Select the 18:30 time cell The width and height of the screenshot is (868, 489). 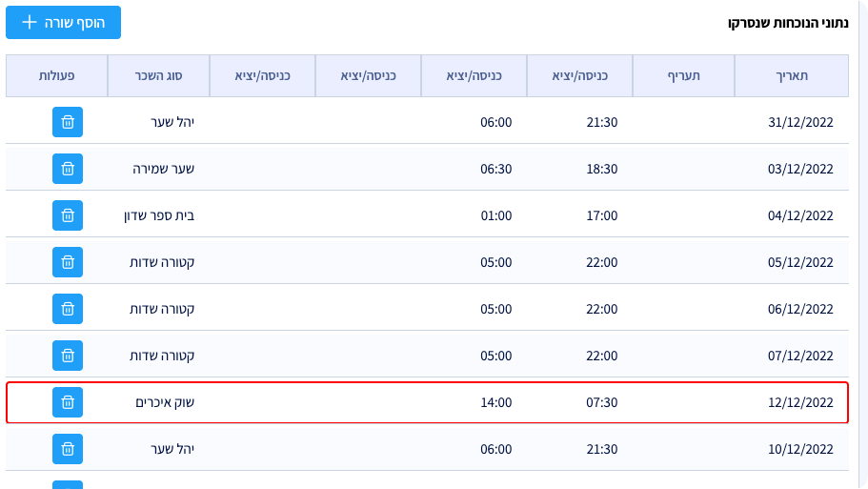pos(601,169)
